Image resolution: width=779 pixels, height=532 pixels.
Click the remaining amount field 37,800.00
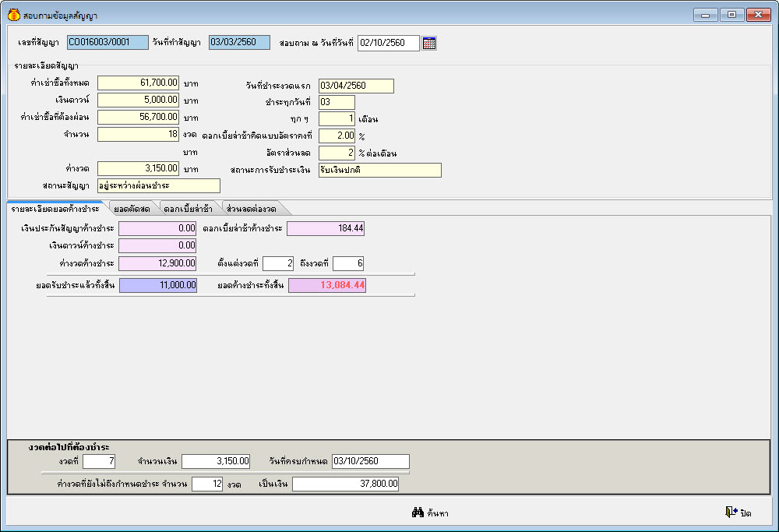click(x=345, y=484)
